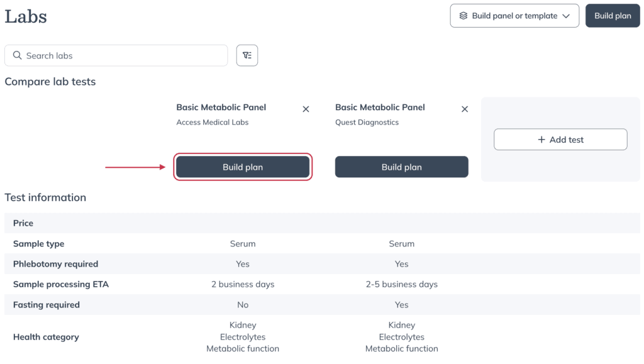Select the Sample processing ETA row
Viewport: 644px width, 364px height.
(322, 284)
